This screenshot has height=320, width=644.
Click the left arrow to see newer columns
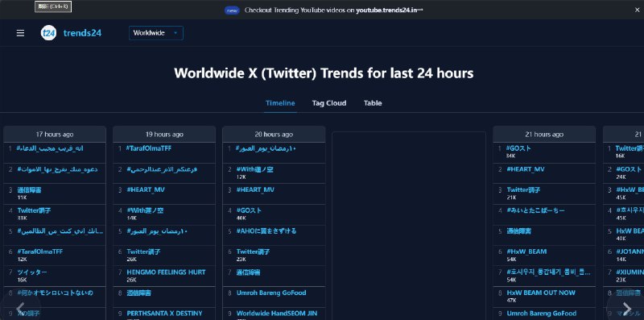(x=21, y=308)
